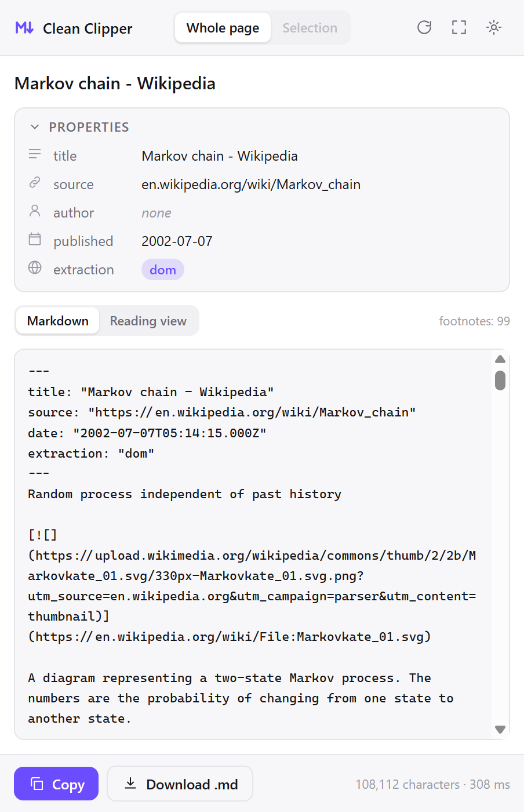Click the source link icon
Image resolution: width=524 pixels, height=812 pixels.
(35, 183)
